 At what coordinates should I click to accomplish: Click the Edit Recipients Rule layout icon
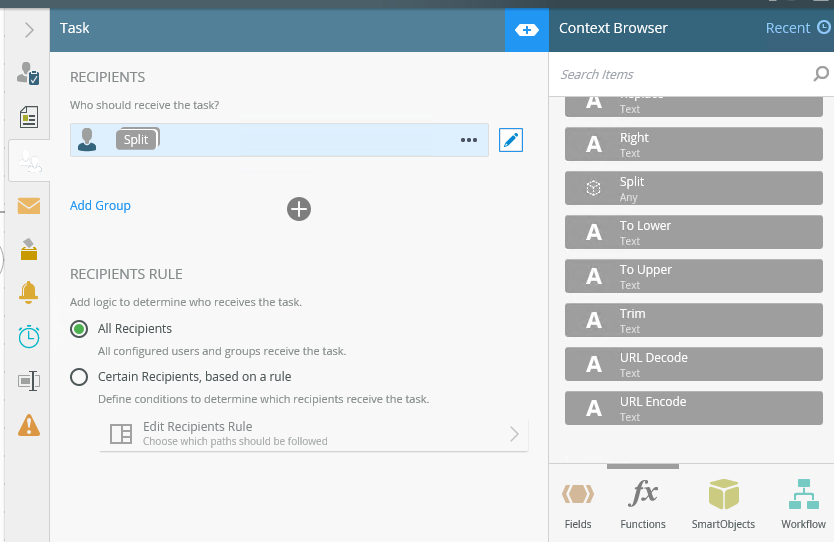pos(121,434)
